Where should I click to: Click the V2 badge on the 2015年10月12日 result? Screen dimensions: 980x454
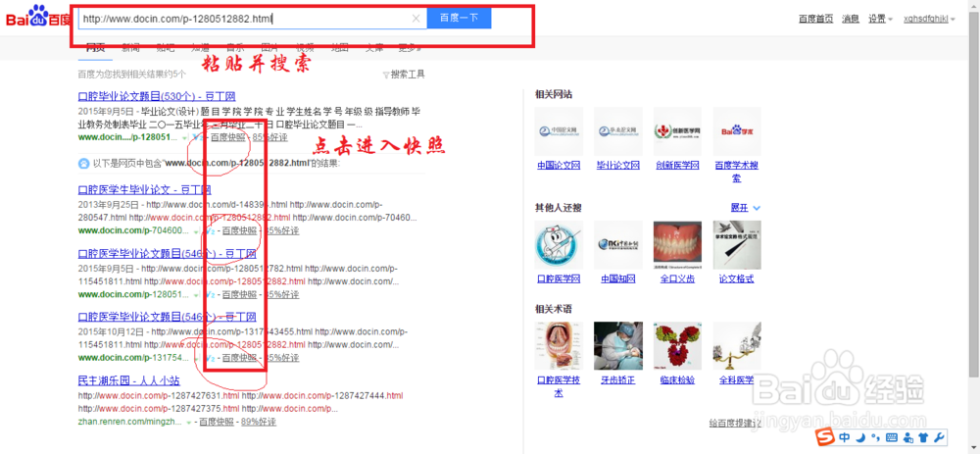pos(211,358)
